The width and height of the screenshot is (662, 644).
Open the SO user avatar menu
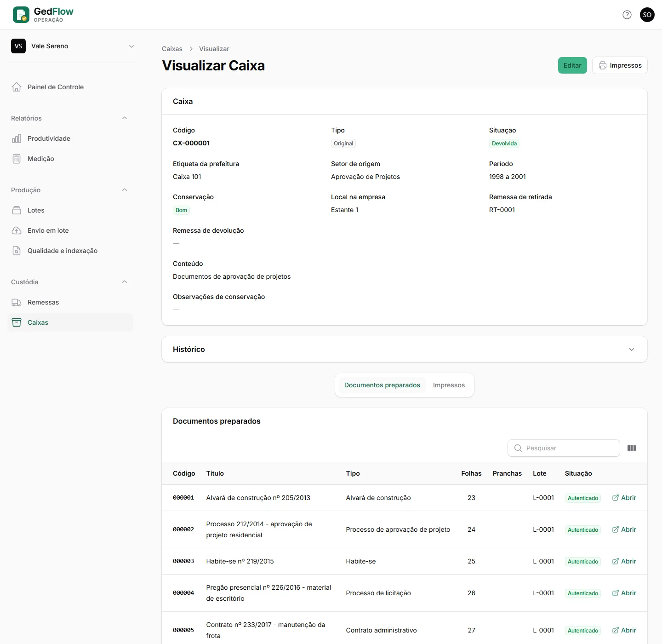647,15
